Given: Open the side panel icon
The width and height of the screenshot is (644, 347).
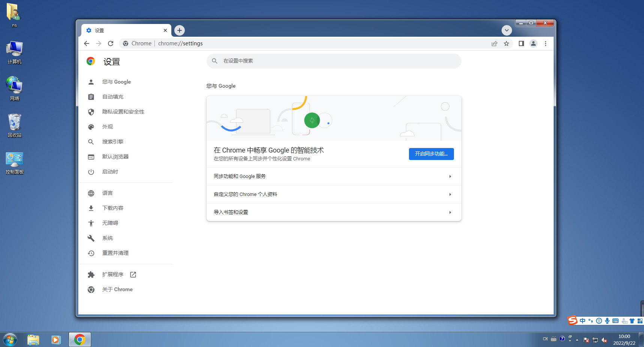Looking at the screenshot, I should pyautogui.click(x=521, y=43).
